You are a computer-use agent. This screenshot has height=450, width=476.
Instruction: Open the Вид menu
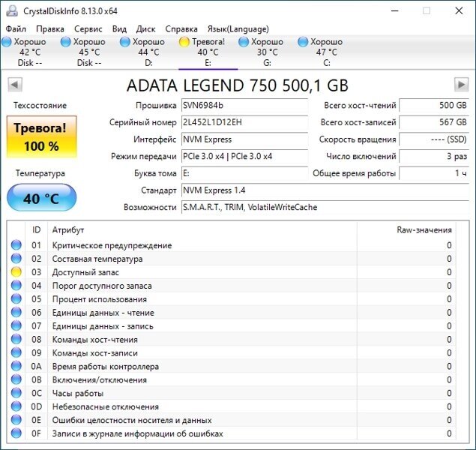click(x=119, y=28)
